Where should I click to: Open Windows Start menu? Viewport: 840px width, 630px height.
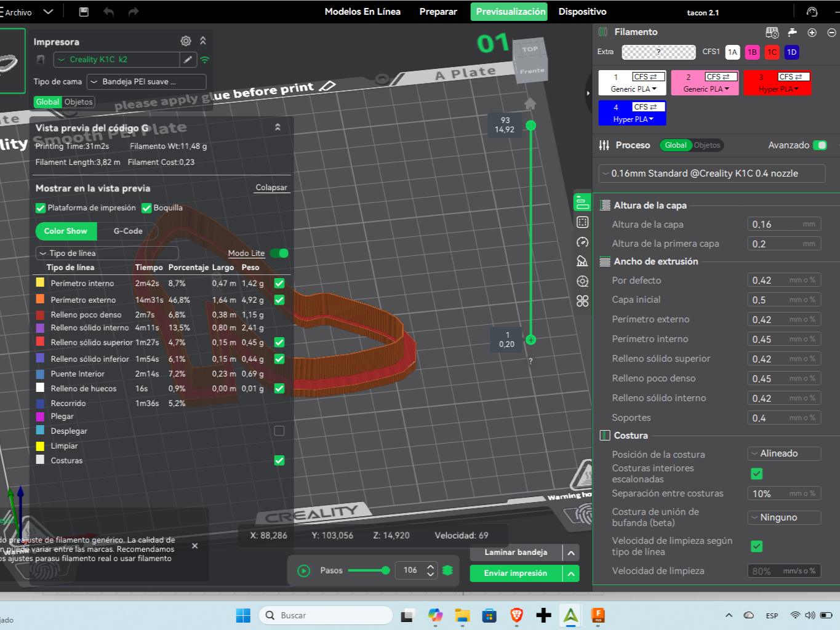click(x=243, y=615)
